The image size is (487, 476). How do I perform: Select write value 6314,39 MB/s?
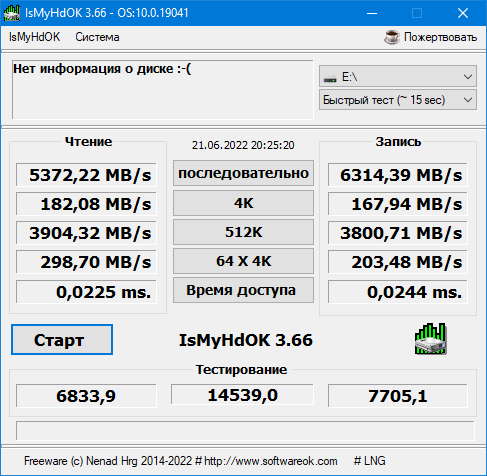[x=398, y=175]
